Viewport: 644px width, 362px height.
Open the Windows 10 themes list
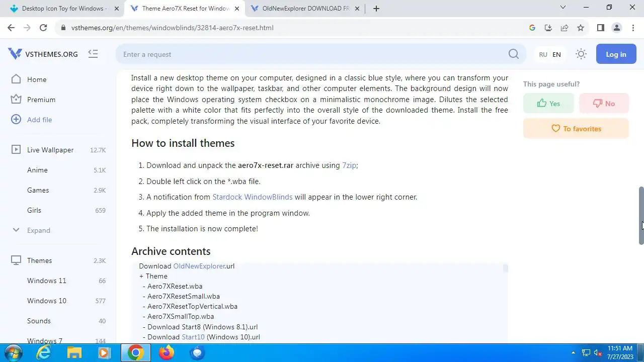click(x=47, y=301)
